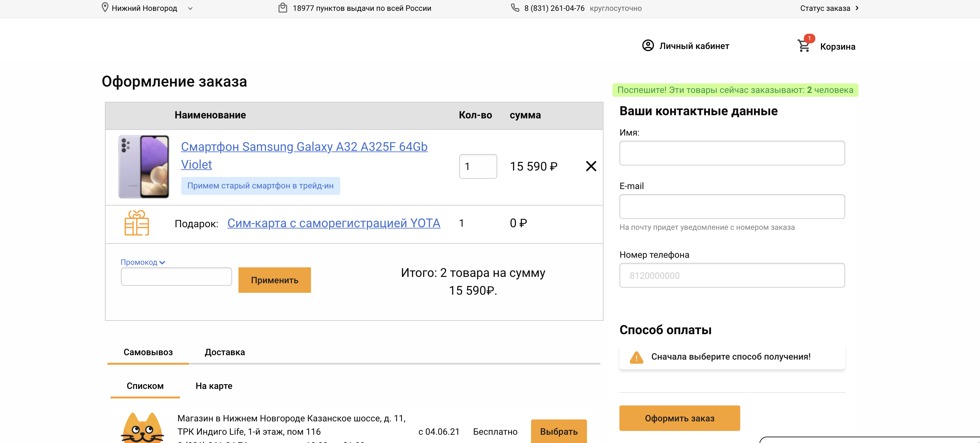Click the warning triangle icon
The image size is (980, 443).
coord(636,357)
